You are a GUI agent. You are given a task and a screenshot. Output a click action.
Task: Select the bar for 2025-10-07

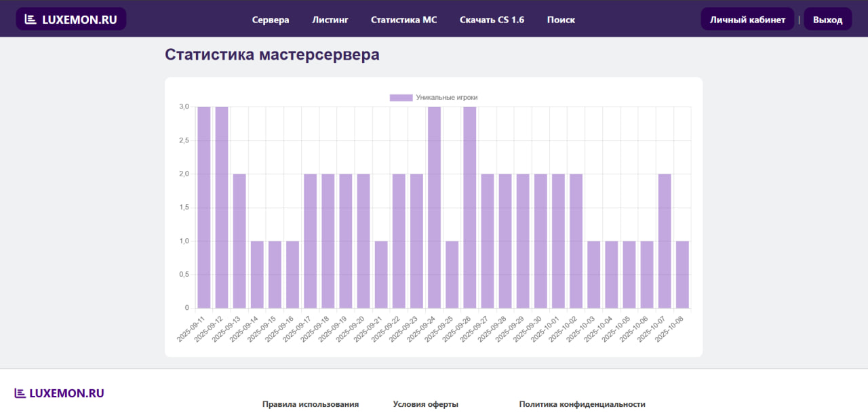pos(665,241)
